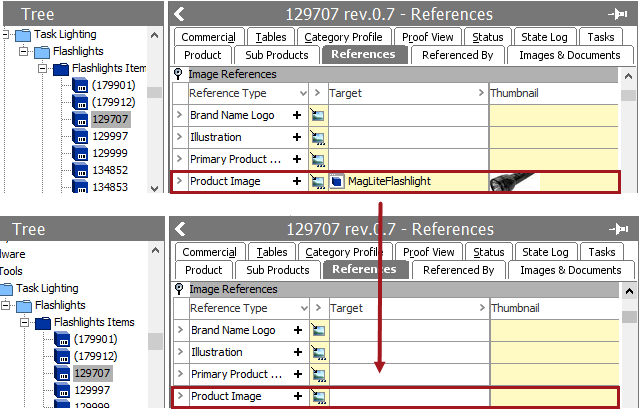
Task: Click Task Lighting folder icon in upper tree
Action: point(23,35)
